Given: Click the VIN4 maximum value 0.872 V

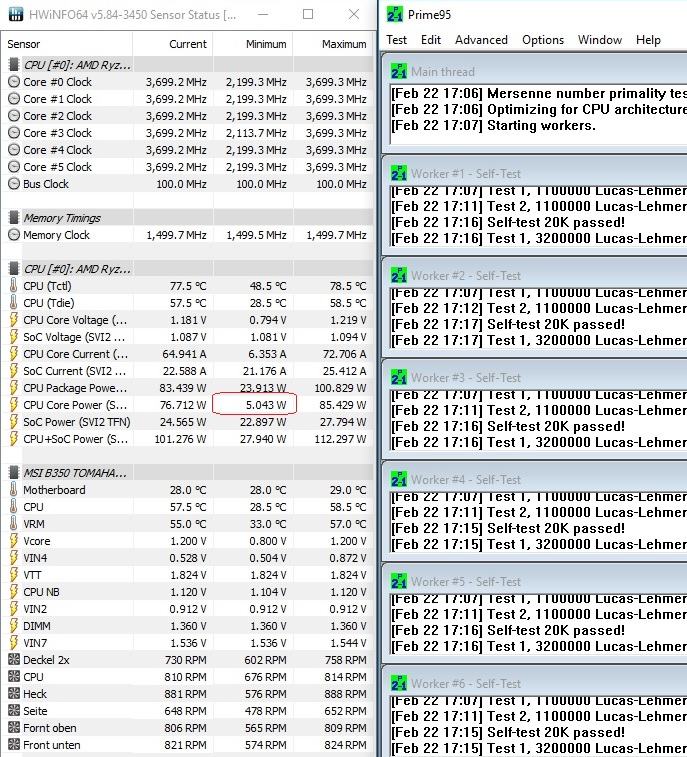Looking at the screenshot, I should coord(348,558).
